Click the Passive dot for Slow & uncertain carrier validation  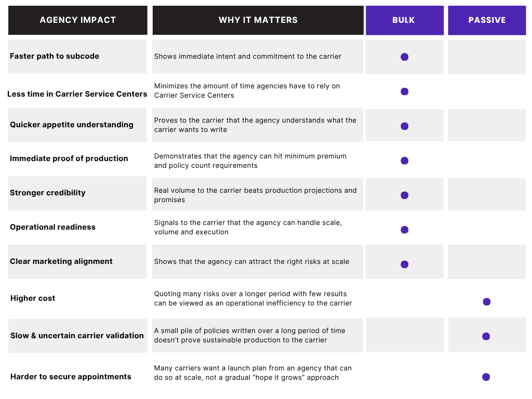point(486,336)
